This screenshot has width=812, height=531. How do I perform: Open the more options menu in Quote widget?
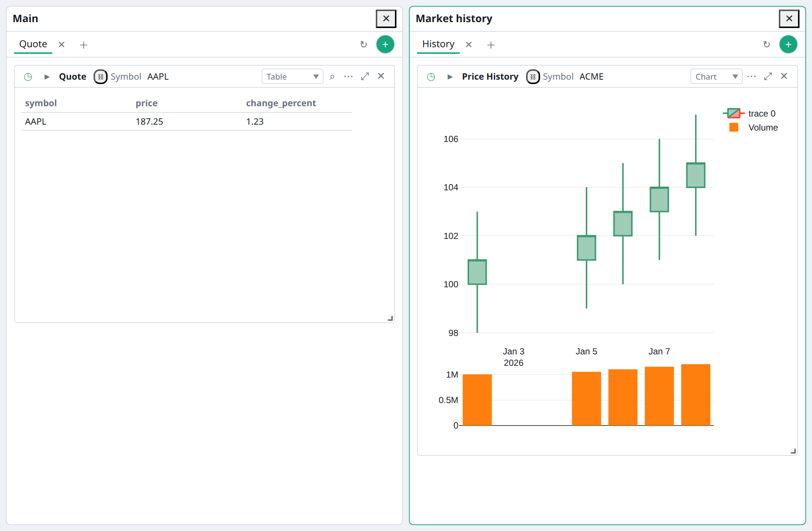(x=348, y=77)
